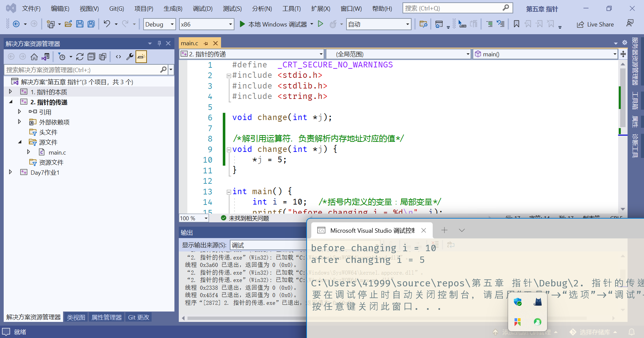The width and height of the screenshot is (644, 338).
Task: Open the 文件(F) menu
Action: coord(31,8)
